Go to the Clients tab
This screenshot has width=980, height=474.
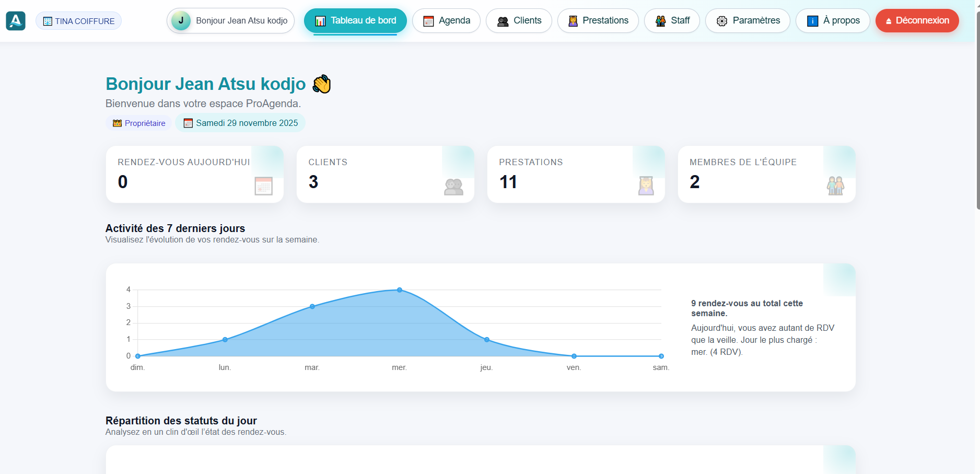click(x=519, y=21)
